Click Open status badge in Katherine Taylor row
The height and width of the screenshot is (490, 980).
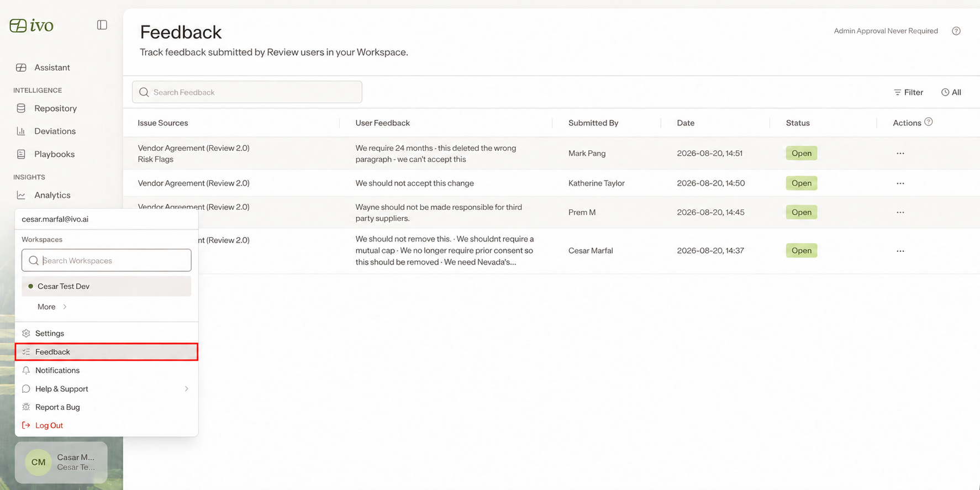[x=802, y=183]
